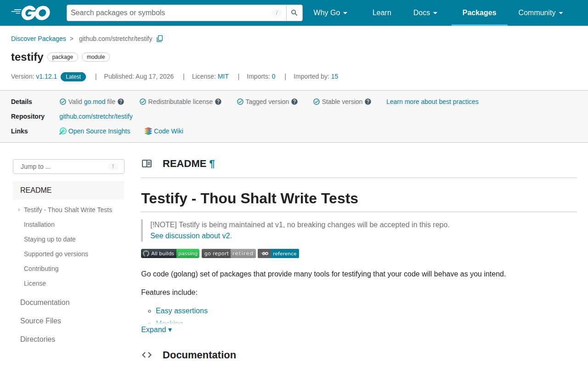Click the module tag chip
This screenshot has width=588, height=368.
[x=96, y=57]
